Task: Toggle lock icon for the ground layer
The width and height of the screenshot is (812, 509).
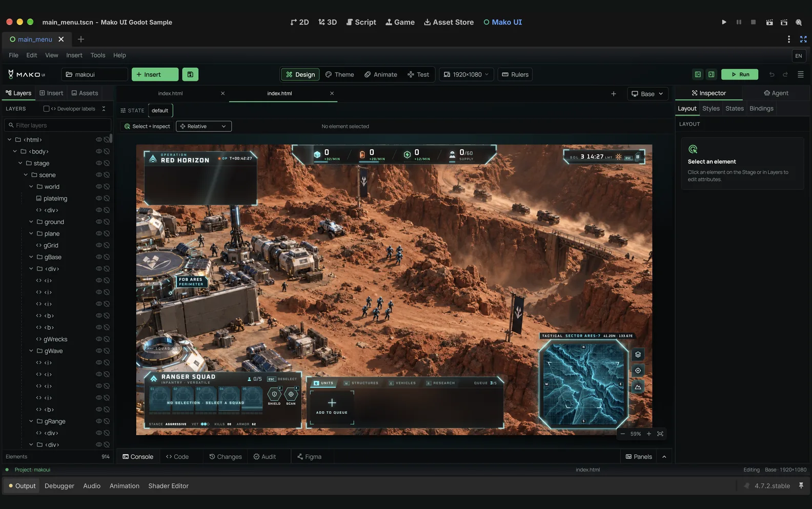Action: tap(107, 222)
